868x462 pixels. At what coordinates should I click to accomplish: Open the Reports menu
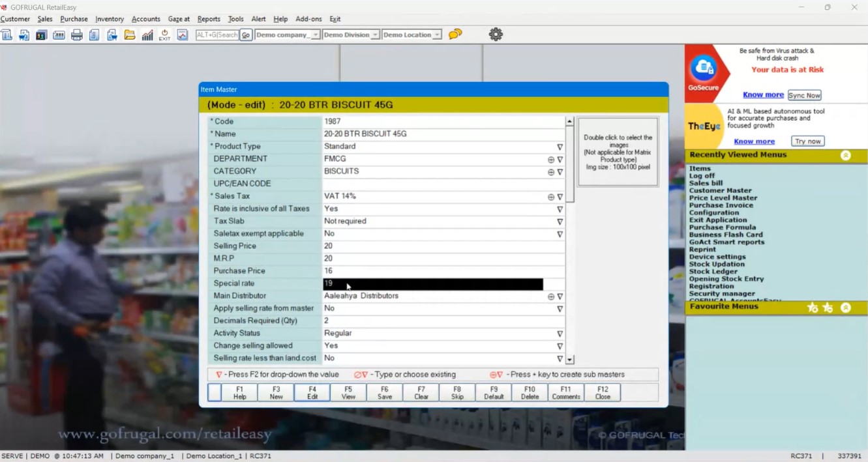point(209,19)
